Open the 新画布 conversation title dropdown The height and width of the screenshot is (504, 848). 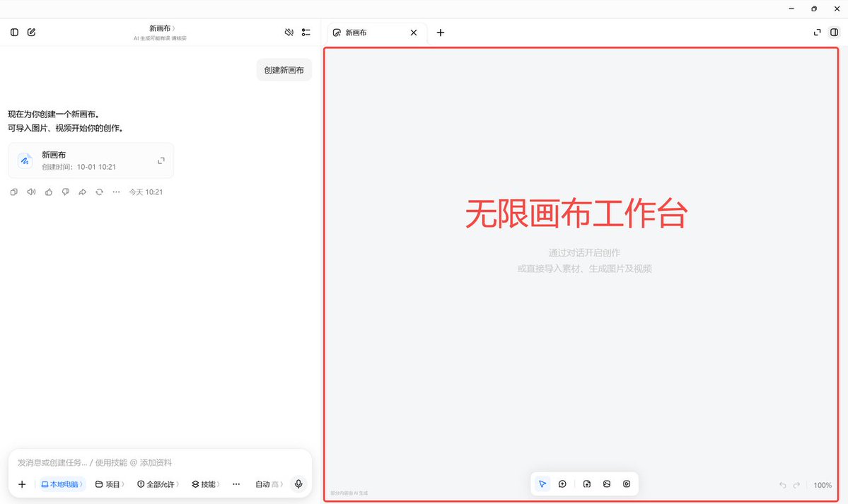click(x=162, y=28)
